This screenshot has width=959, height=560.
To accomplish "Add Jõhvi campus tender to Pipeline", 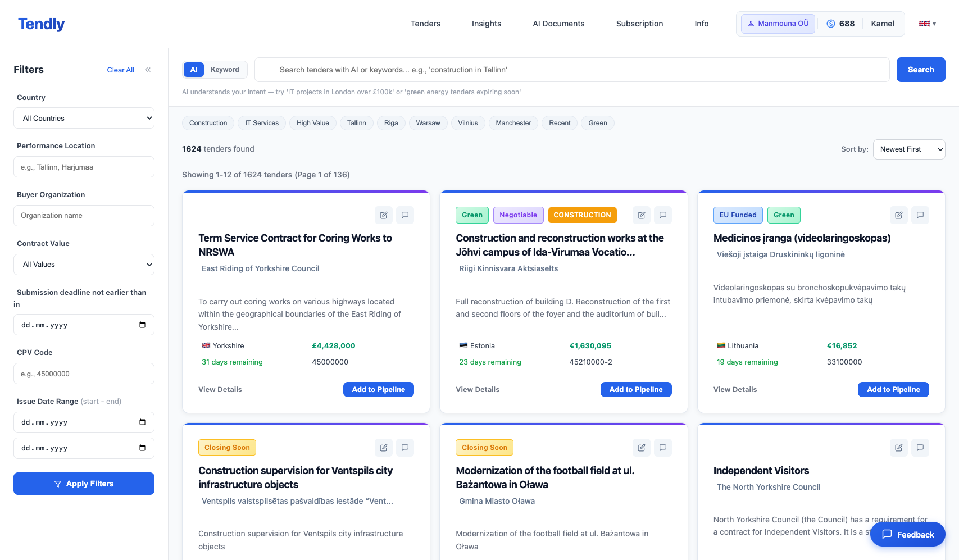I will tap(636, 389).
